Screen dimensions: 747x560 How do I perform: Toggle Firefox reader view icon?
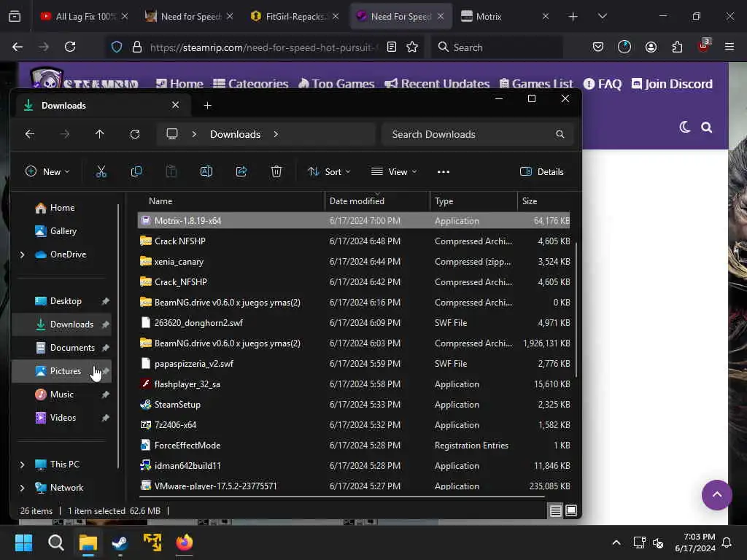392,47
